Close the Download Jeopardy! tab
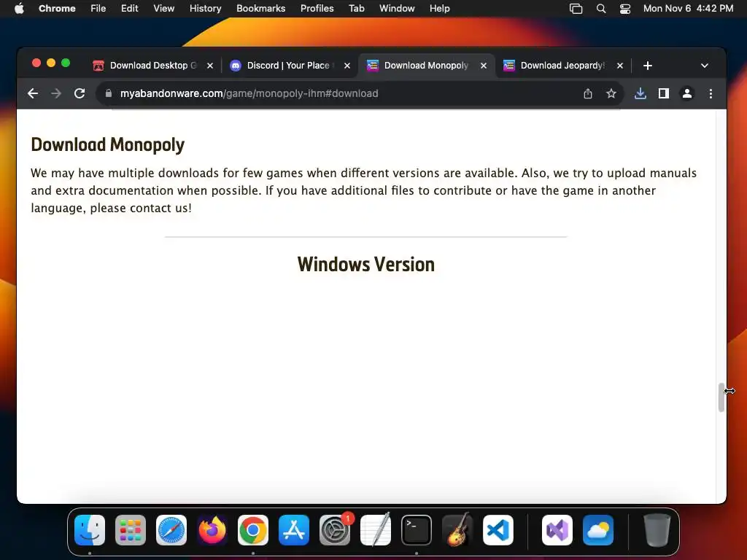This screenshot has width=747, height=560. 620,66
